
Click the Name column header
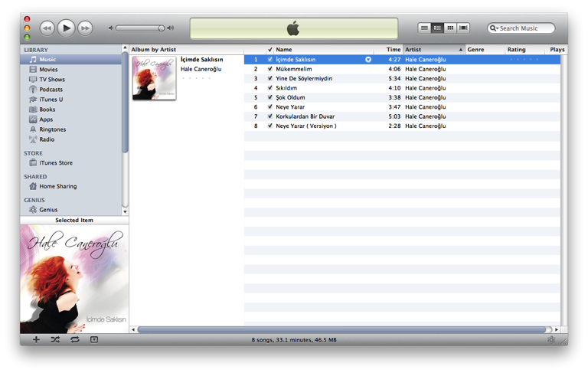[322, 50]
